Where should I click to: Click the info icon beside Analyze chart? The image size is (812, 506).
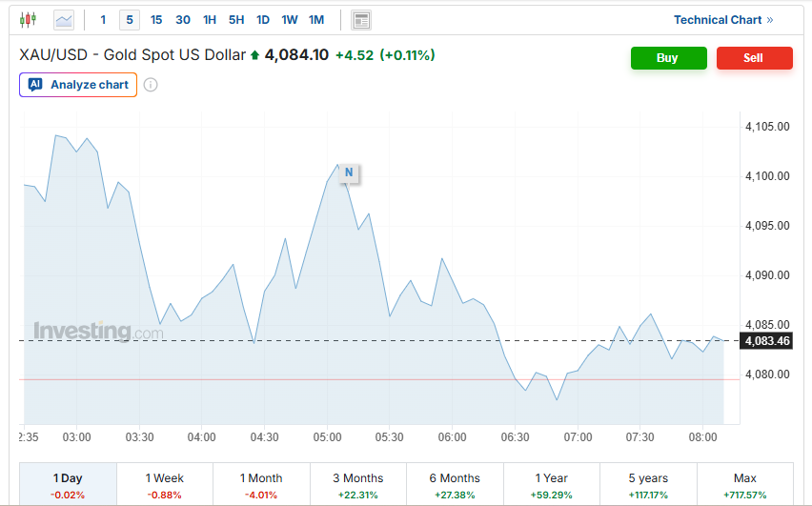pyautogui.click(x=151, y=85)
